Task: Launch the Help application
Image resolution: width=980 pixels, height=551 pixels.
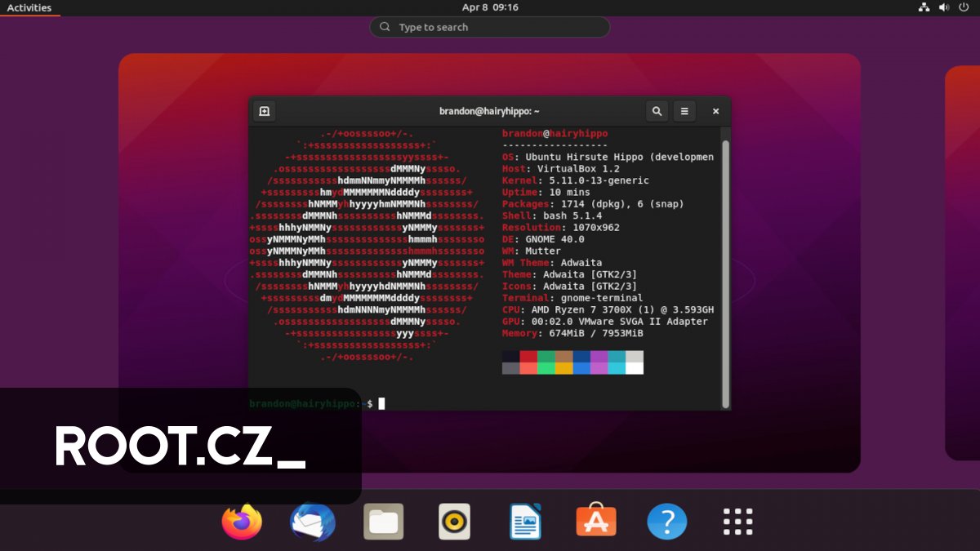Action: (667, 521)
